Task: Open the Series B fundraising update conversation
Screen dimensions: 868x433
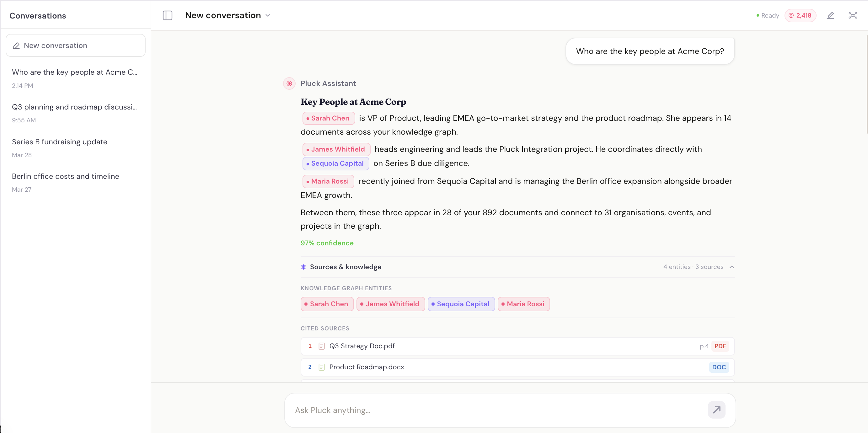Action: [x=59, y=142]
